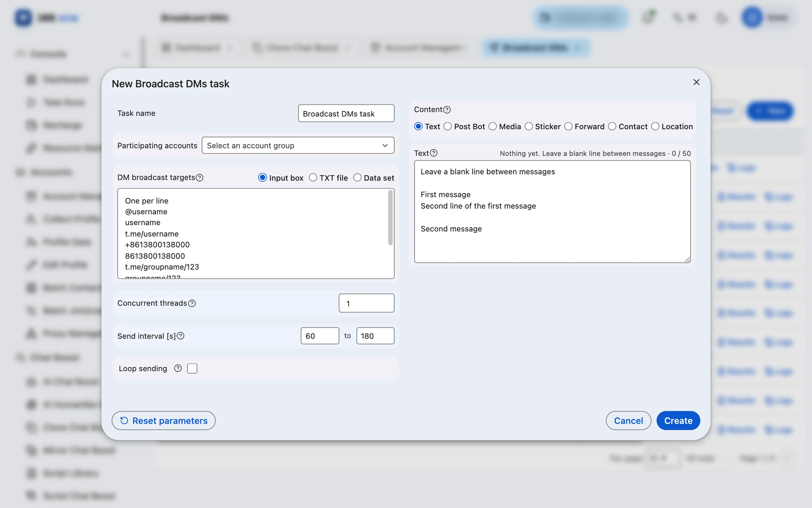Click the Task name input field
Viewport: 812px width, 508px height.
click(x=346, y=113)
